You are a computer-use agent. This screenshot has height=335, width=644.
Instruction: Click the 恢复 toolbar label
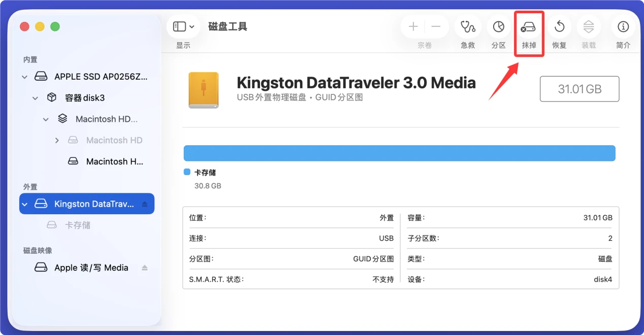point(559,45)
